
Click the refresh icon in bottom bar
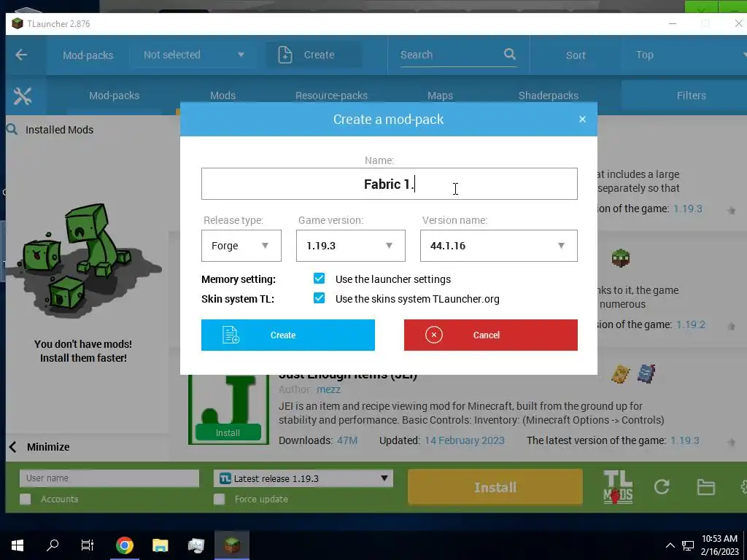(x=662, y=486)
